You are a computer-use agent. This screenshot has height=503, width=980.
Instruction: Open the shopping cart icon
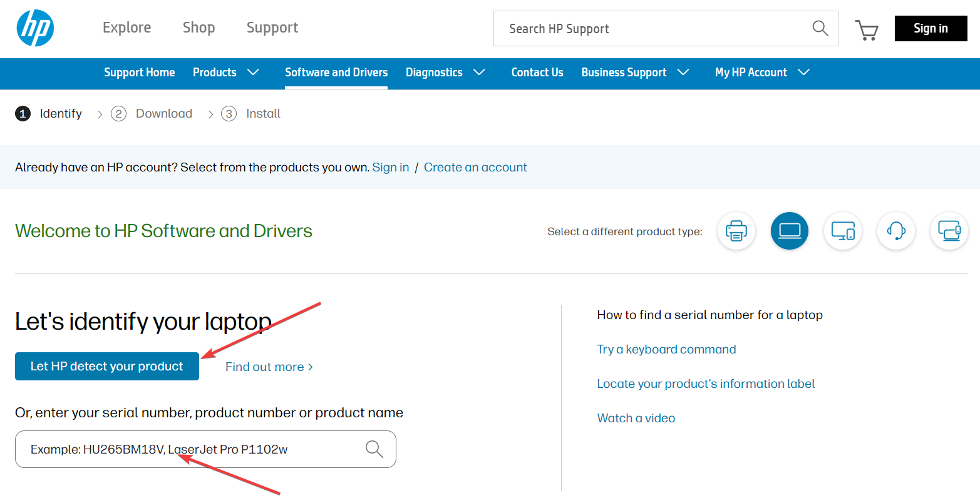coord(867,29)
